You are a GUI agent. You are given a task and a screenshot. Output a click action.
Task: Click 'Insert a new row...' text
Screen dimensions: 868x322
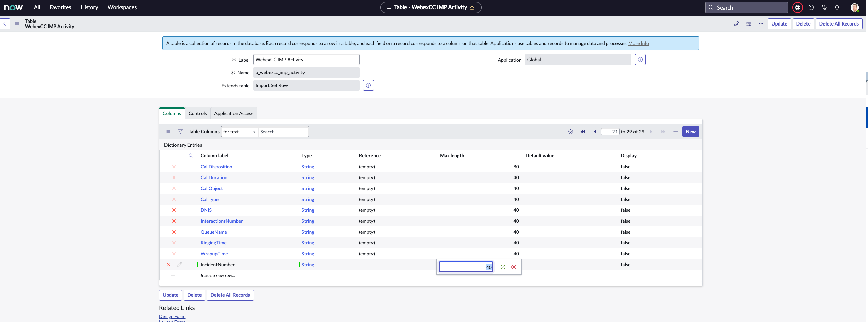[218, 275]
